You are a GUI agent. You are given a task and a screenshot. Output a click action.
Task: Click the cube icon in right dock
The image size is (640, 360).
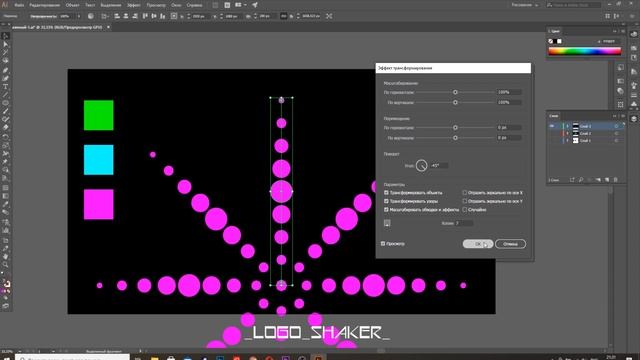(633, 119)
